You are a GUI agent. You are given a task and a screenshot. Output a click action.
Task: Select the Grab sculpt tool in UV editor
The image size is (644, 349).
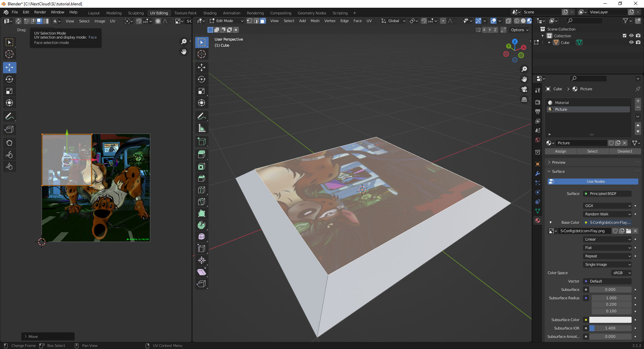9,143
